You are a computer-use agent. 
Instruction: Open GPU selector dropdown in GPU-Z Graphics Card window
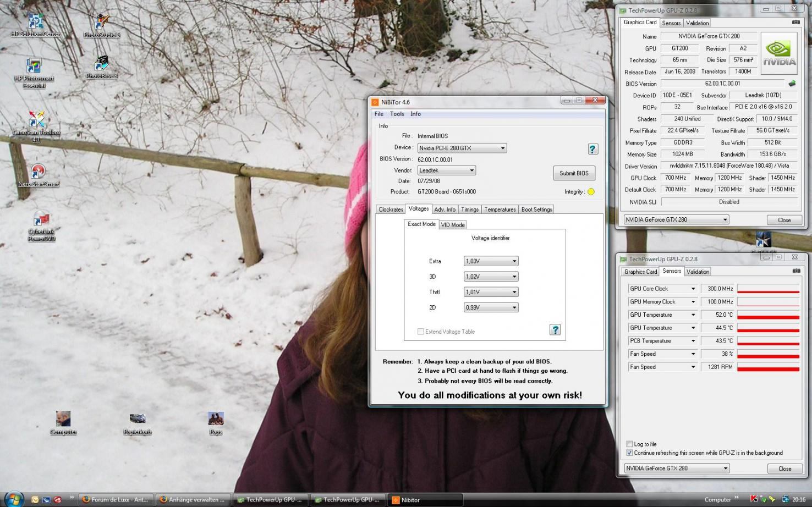pyautogui.click(x=676, y=219)
